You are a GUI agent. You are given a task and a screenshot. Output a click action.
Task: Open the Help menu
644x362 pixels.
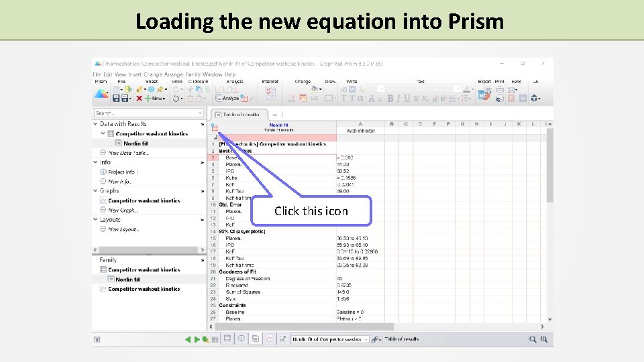[230, 74]
